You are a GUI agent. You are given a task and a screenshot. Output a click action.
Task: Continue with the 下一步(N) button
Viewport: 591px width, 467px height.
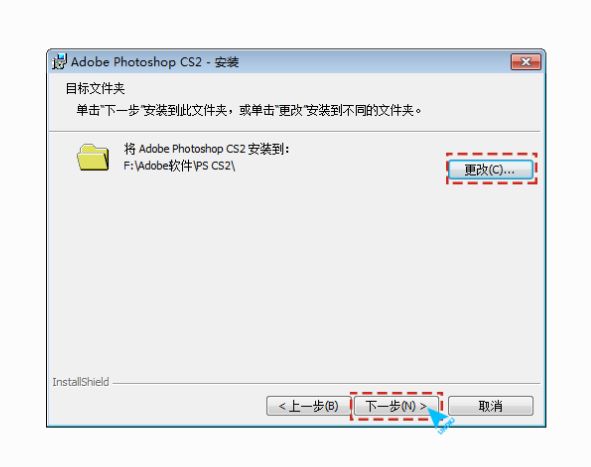(396, 406)
